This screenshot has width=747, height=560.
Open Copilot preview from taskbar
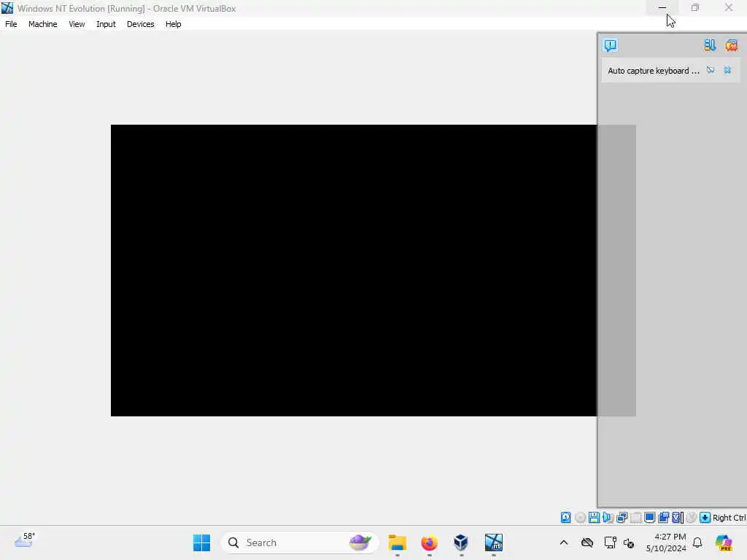pyautogui.click(x=724, y=542)
